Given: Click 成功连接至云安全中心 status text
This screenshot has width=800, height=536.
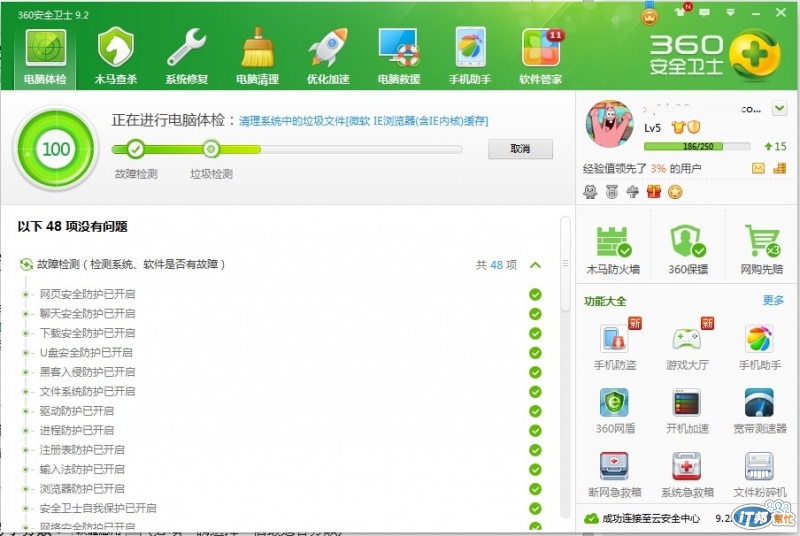Looking at the screenshot, I should click(x=651, y=518).
